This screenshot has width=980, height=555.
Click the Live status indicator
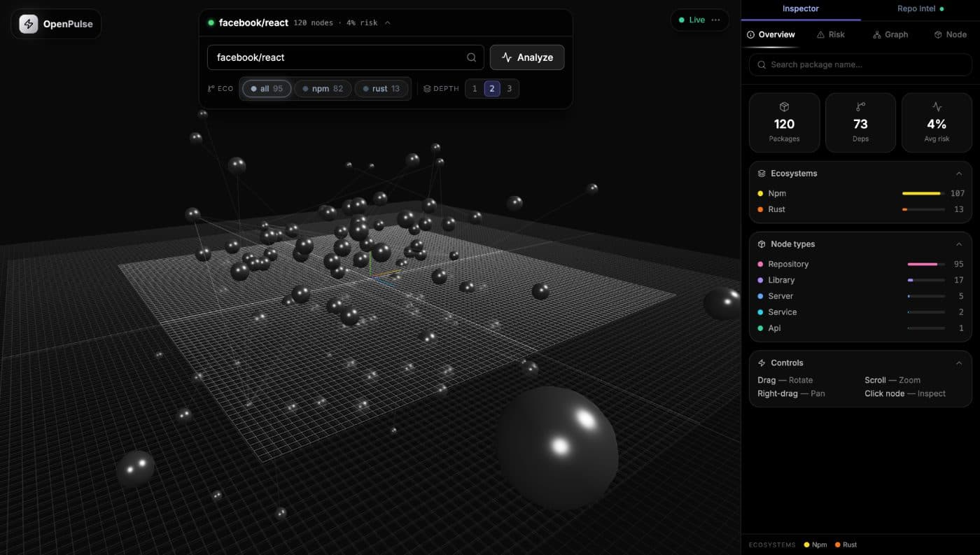click(692, 20)
